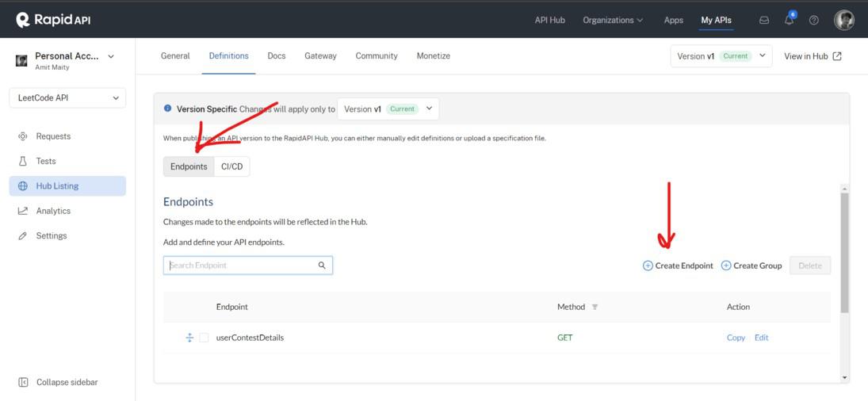Click the RapidAPI logo

tap(53, 20)
